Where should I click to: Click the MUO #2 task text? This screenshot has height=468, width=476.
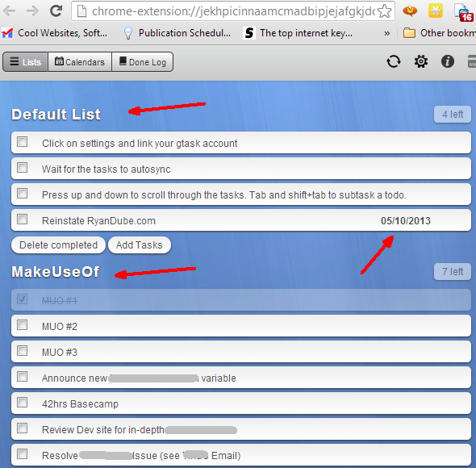coord(60,327)
